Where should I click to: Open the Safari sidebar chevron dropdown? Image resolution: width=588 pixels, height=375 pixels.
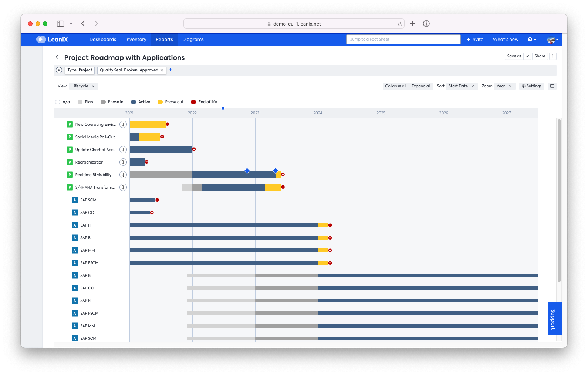(71, 24)
